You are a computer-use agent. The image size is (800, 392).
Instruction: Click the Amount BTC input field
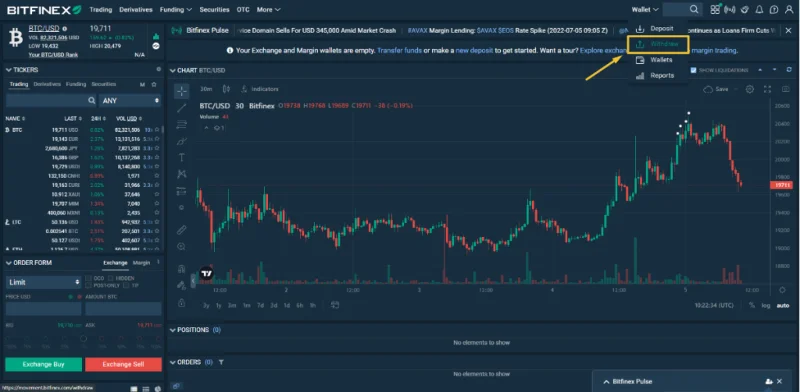[x=123, y=308]
